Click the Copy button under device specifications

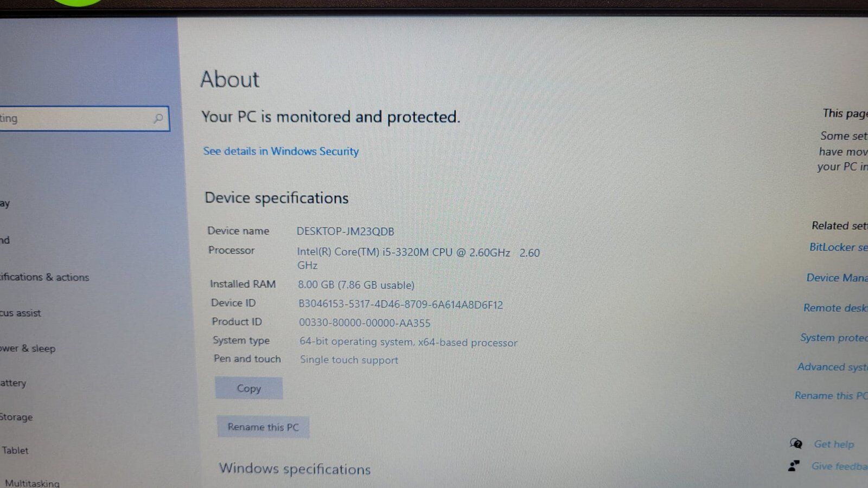pos(249,388)
